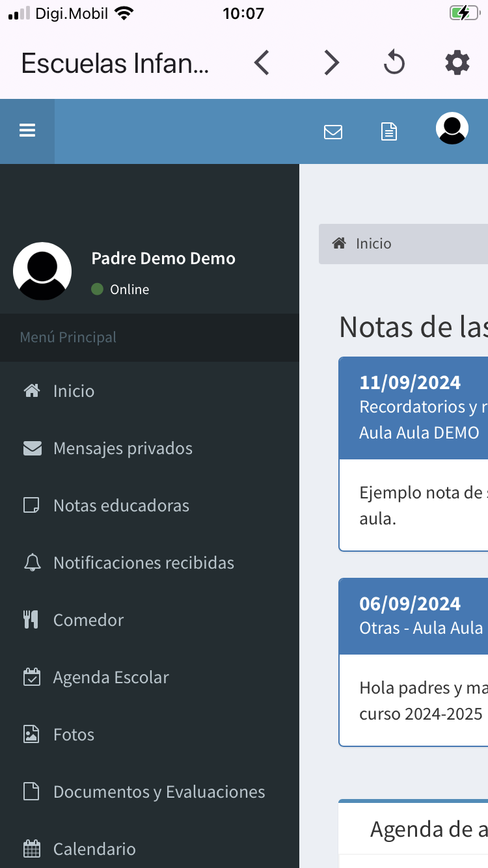Open Agenda Escolar from sidebar
This screenshot has height=868, width=488.
pos(111,677)
